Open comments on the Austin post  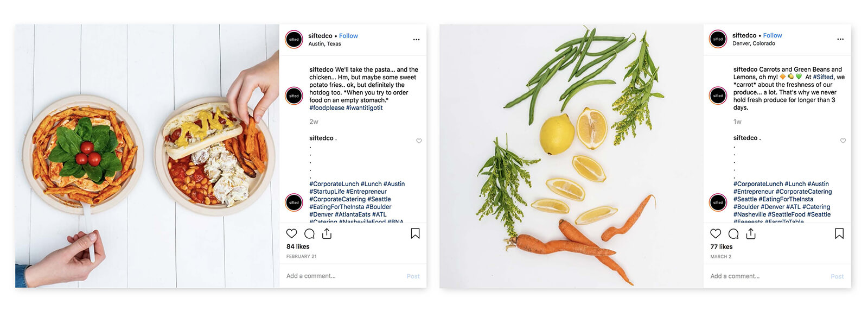pyautogui.click(x=309, y=233)
